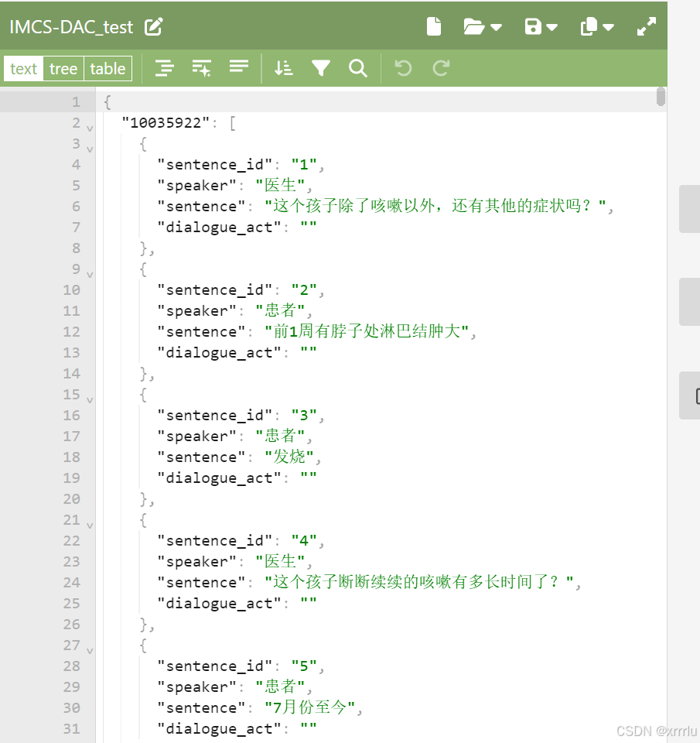Redo the last undone edit

tap(439, 68)
